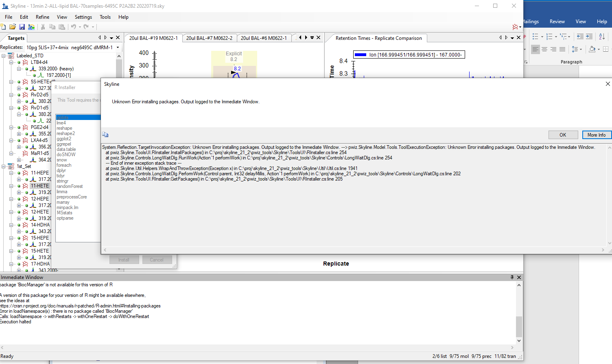Toggle the Align Left paragraph button
Viewport: 612px width, 364px height.
[535, 49]
